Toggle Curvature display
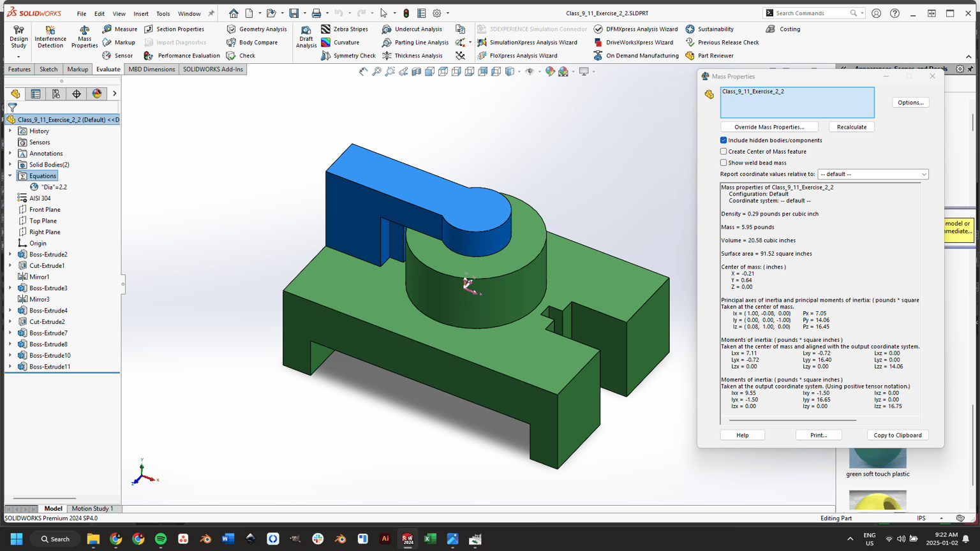980x551 pixels. pos(340,42)
